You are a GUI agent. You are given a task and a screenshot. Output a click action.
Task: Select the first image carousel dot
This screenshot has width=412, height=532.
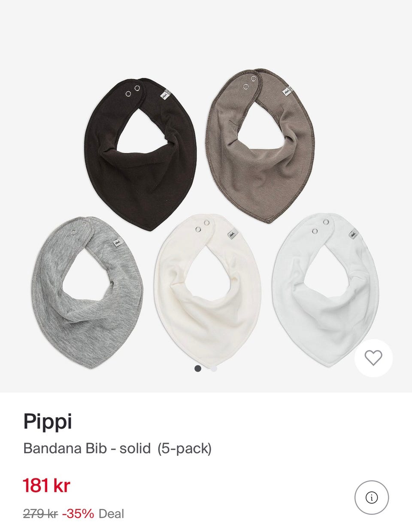click(x=198, y=368)
